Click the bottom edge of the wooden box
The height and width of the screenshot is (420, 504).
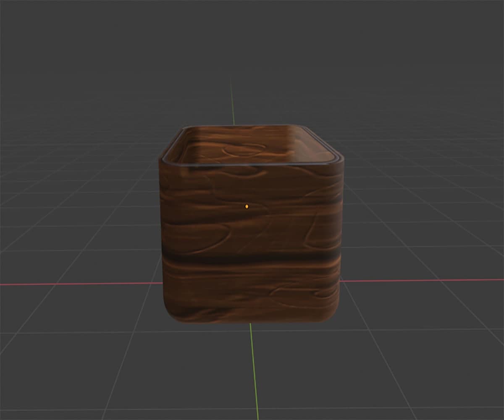tap(252, 321)
